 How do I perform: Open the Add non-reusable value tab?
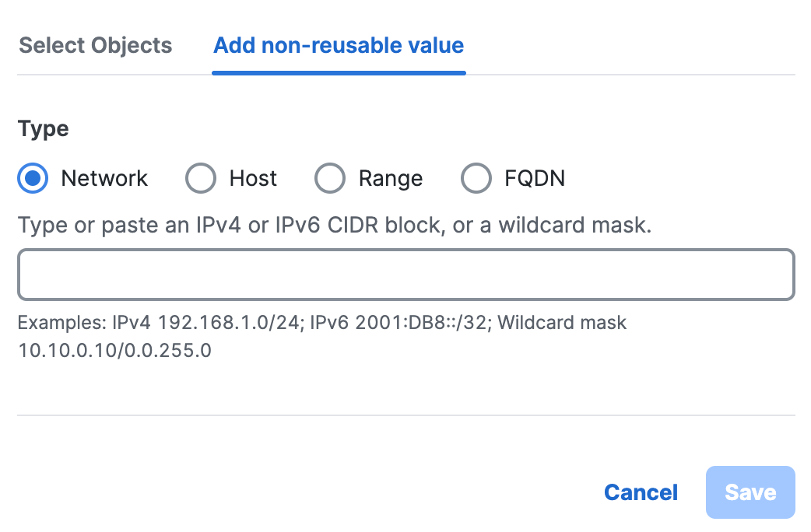[339, 45]
